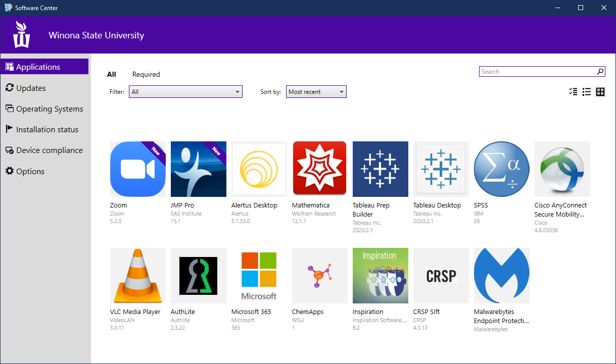This screenshot has width=616, height=364.
Task: Open the Sort by Most recent dropdown
Action: [316, 92]
